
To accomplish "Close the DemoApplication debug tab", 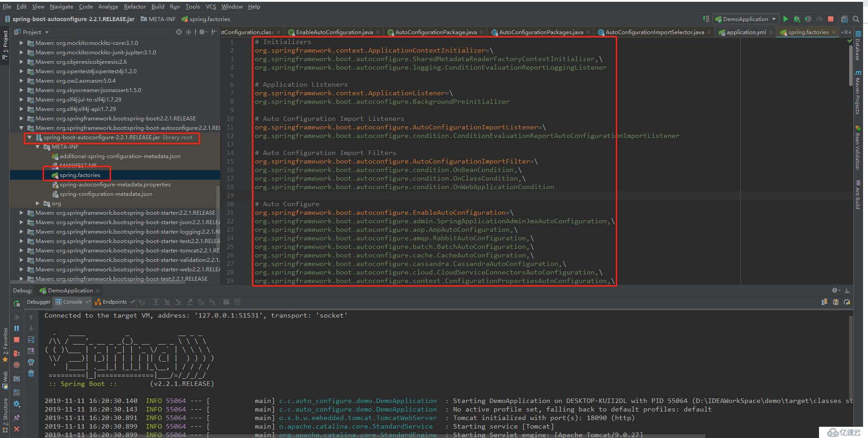I will [x=98, y=291].
